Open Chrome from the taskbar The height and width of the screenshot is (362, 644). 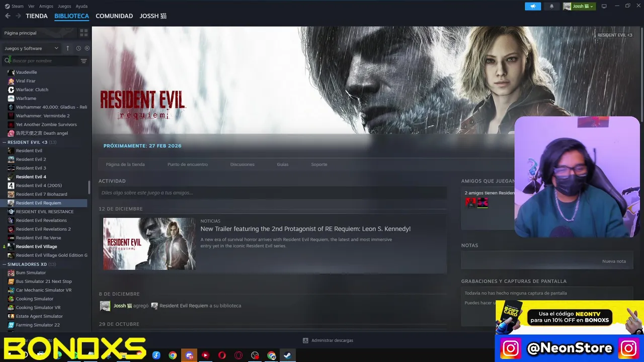point(173,355)
